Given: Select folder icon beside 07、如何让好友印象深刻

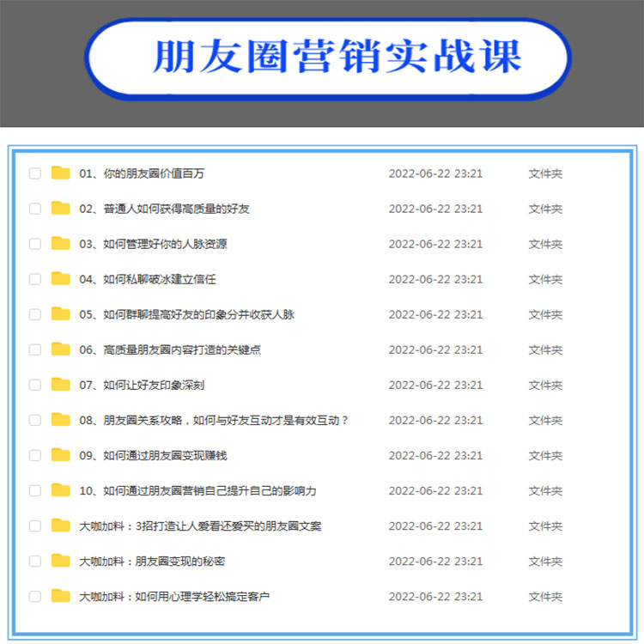Looking at the screenshot, I should click(60, 385).
